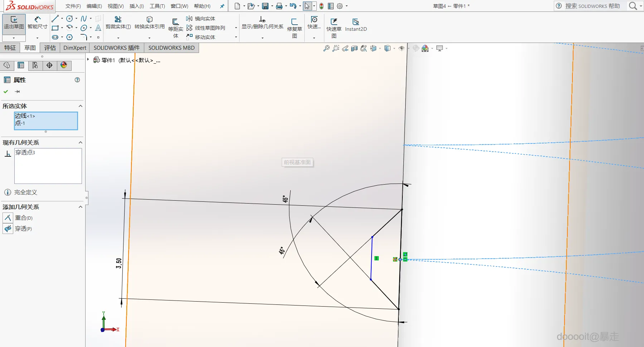Expand the 零件1 feature tree flyout arrow
This screenshot has height=347, width=644.
tap(88, 59)
